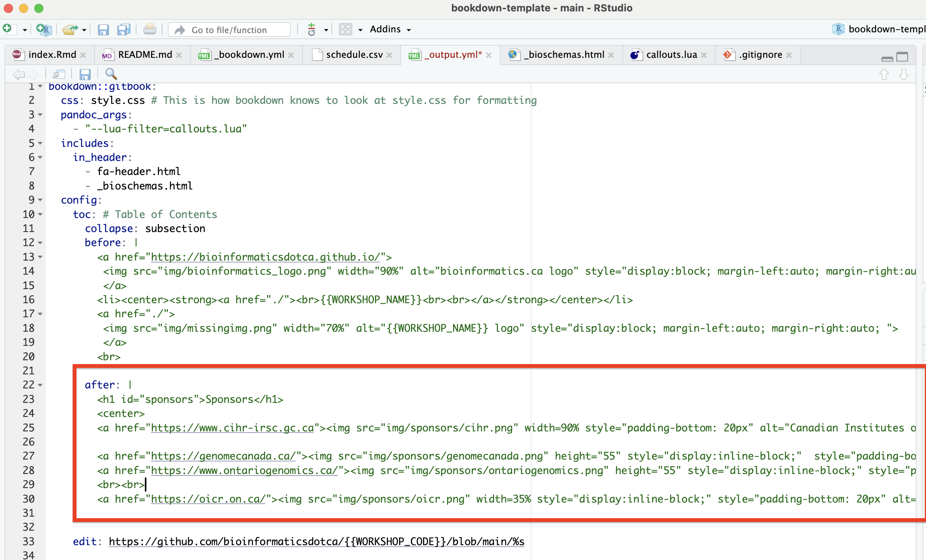Click the bioinformaticsdotca.github.io link
The height and width of the screenshot is (560, 926).
point(265,257)
